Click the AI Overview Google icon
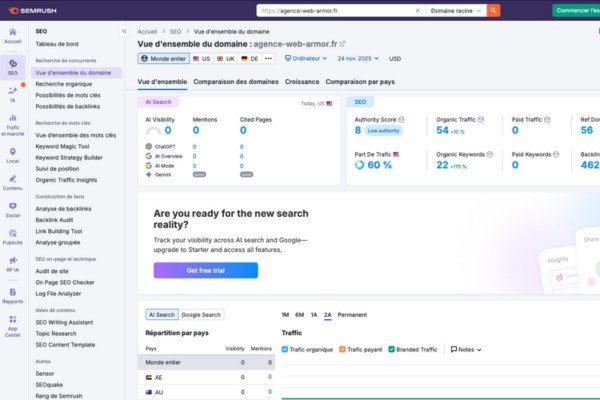 (149, 156)
